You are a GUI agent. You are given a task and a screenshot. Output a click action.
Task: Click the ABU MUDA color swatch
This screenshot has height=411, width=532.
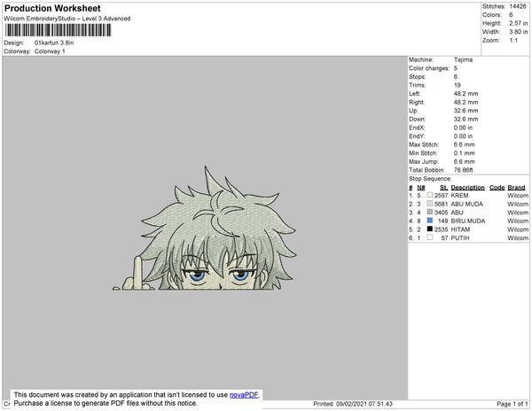(430, 204)
